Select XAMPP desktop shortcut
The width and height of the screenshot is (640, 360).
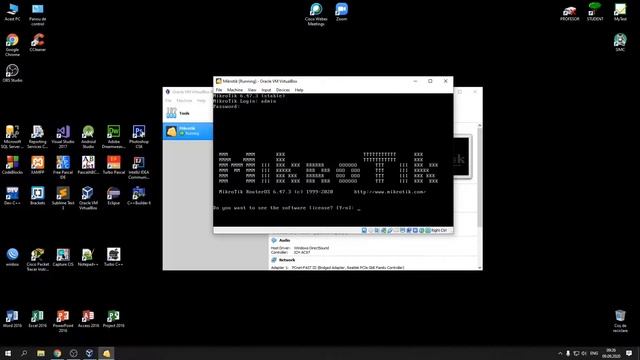click(x=38, y=165)
